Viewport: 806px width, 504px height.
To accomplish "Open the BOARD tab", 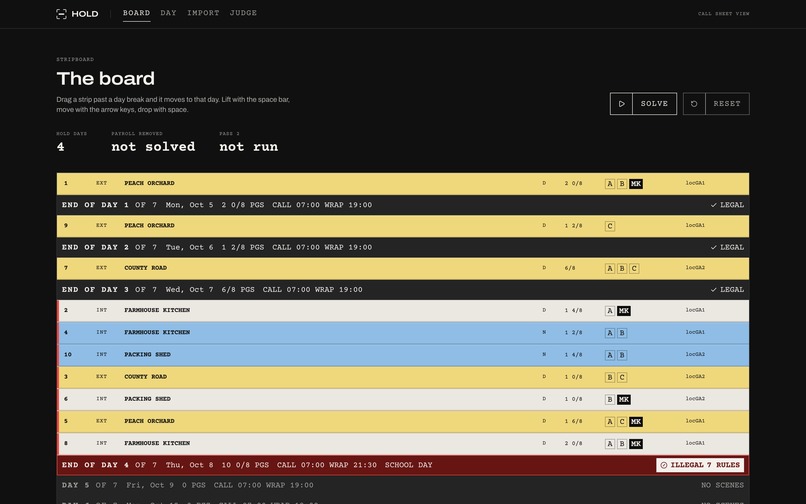I will click(x=136, y=13).
